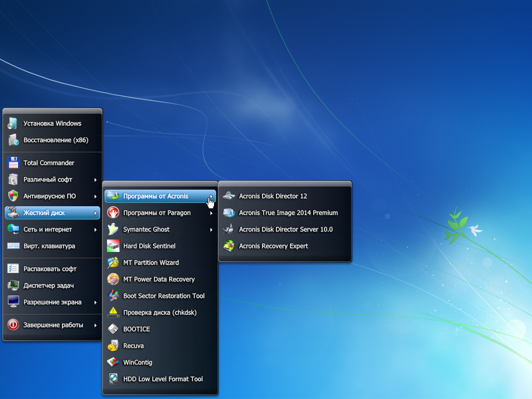Expand the Программы от Paragon submenu arrow

pyautogui.click(x=211, y=213)
